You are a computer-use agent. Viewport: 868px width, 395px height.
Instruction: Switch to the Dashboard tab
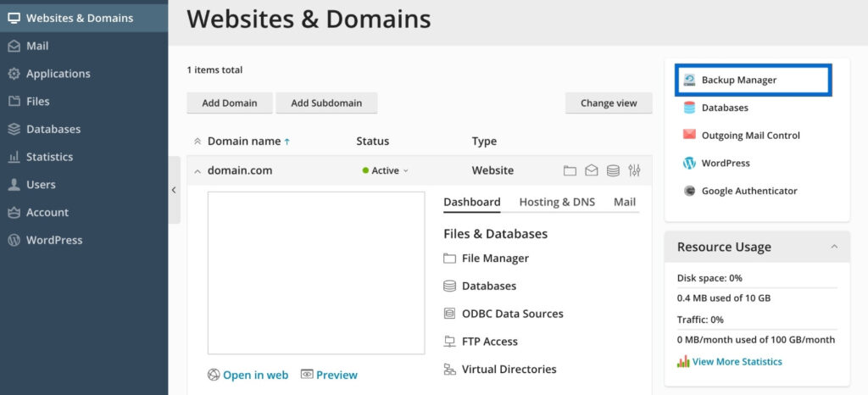[x=472, y=203]
